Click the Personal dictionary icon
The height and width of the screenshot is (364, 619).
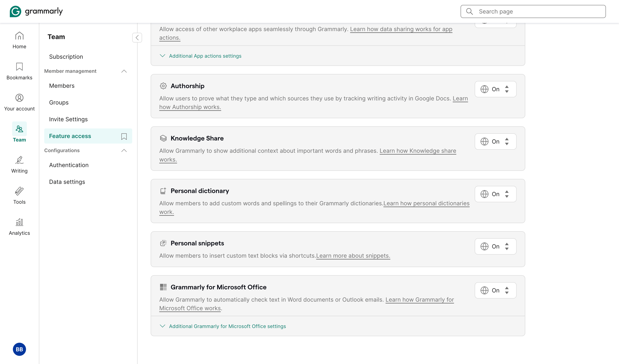(163, 191)
